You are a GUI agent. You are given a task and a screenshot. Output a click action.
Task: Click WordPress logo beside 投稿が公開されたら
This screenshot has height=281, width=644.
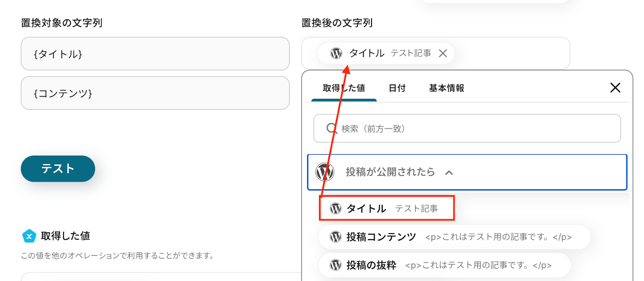[325, 172]
